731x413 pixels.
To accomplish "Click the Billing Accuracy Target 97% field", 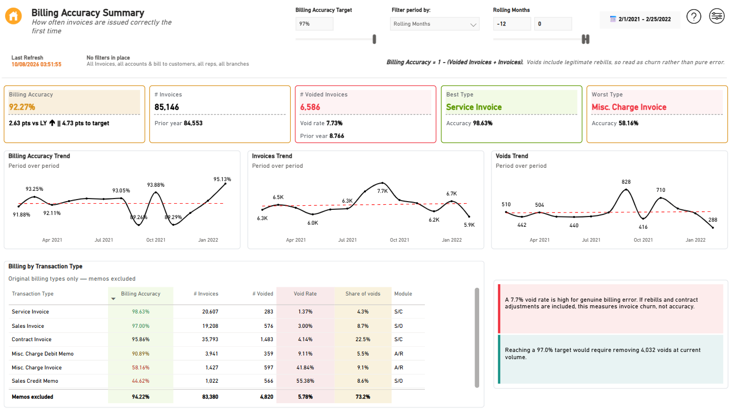I will 314,24.
